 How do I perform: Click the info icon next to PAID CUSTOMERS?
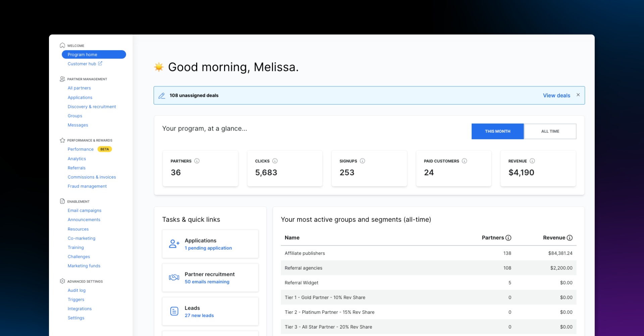(465, 161)
